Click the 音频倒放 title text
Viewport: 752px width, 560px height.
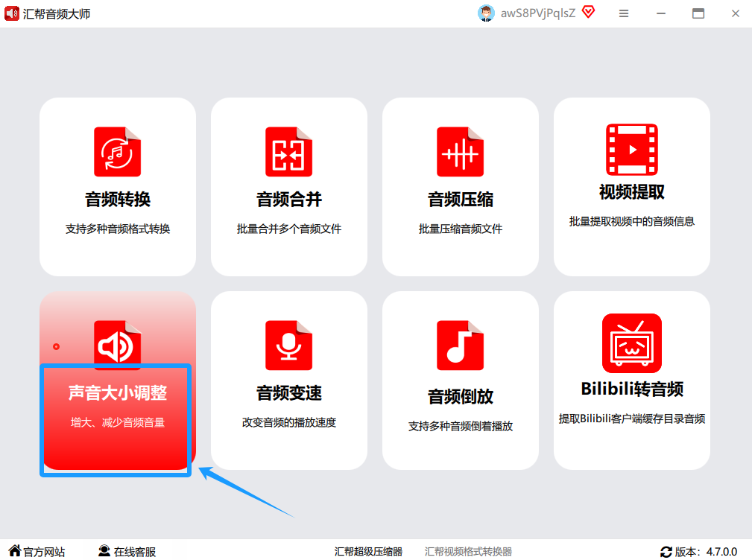coord(461,397)
